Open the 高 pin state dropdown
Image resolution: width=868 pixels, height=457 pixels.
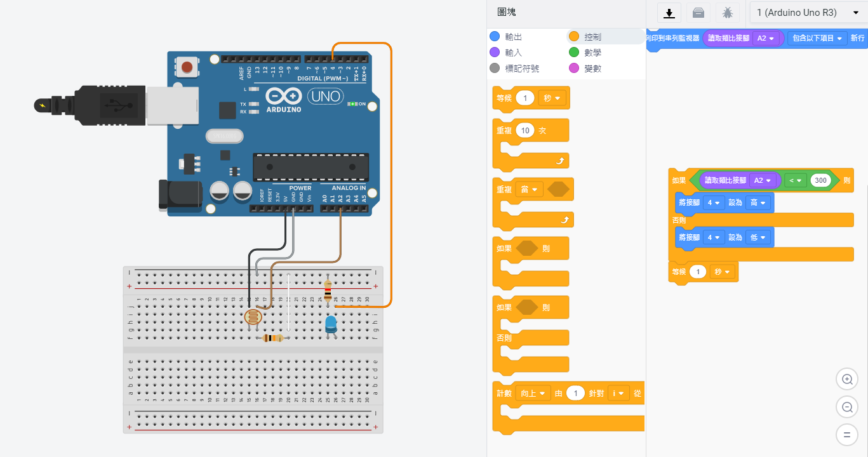(758, 202)
